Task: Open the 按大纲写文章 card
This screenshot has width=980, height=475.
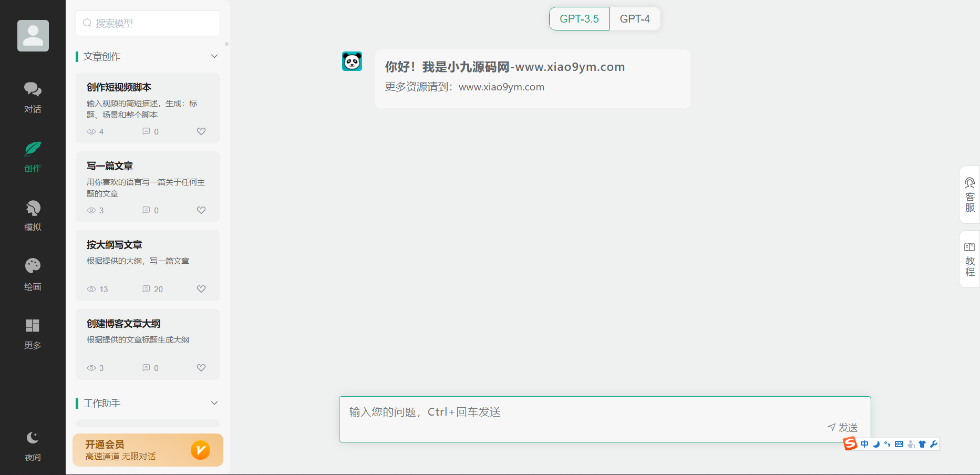Action: [148, 265]
